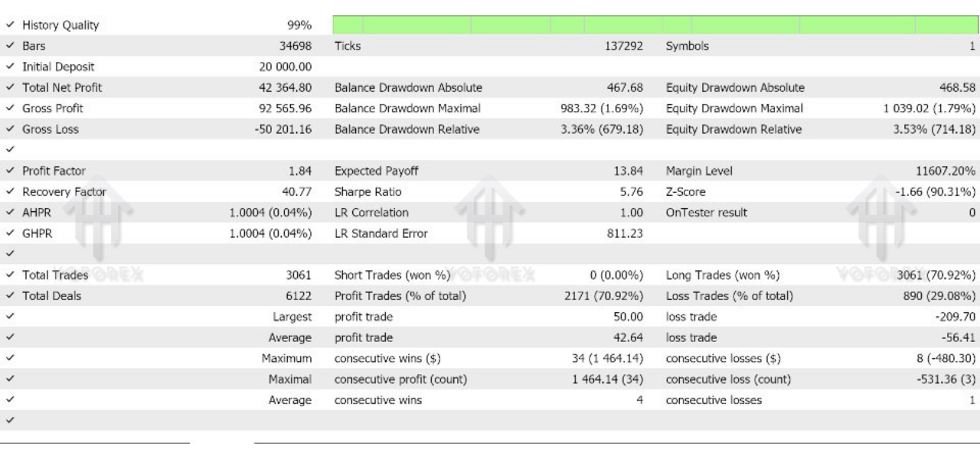Viewport: 980px width, 459px height.
Task: Toggle the checkmark next to Gross Loss
Action: (10, 129)
